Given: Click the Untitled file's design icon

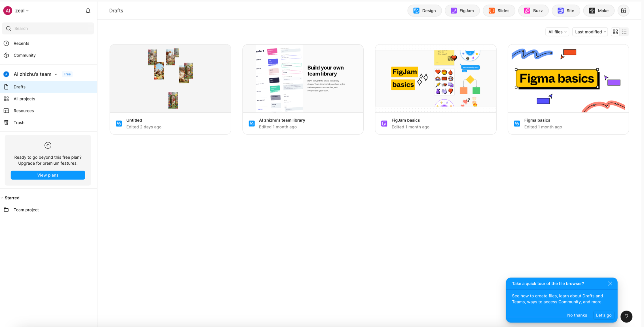Looking at the screenshot, I should tap(119, 123).
